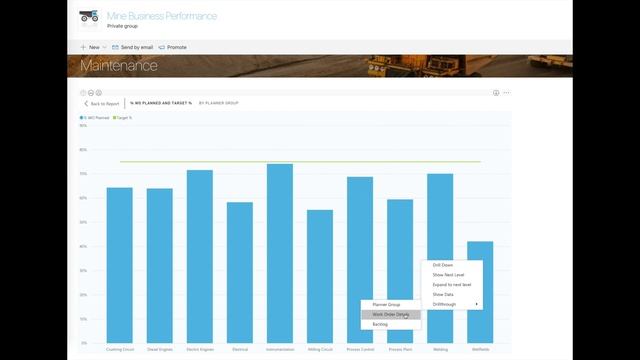Viewport: 640px width, 360px height.
Task: Click the drill-up circle icon on the visual
Action: tap(83, 93)
